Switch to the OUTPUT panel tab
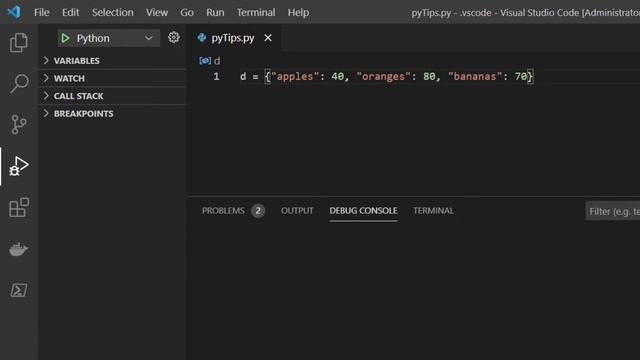The height and width of the screenshot is (360, 640). pos(297,211)
